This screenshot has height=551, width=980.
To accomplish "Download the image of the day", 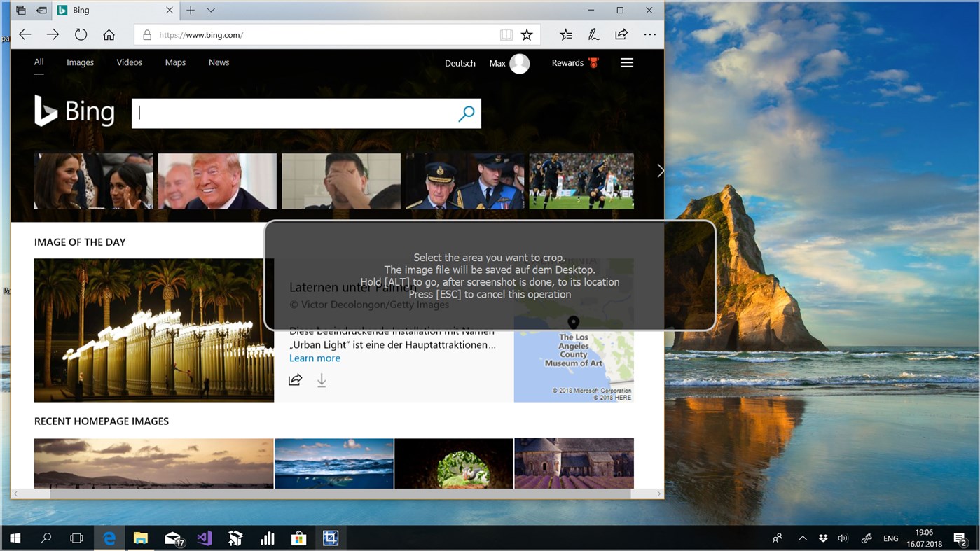I will click(322, 379).
